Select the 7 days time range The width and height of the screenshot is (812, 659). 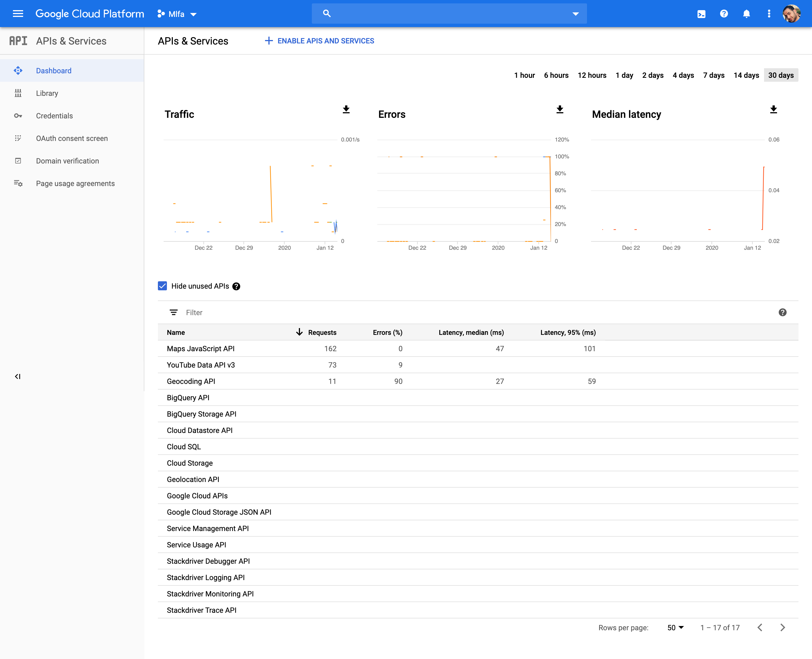coord(713,75)
